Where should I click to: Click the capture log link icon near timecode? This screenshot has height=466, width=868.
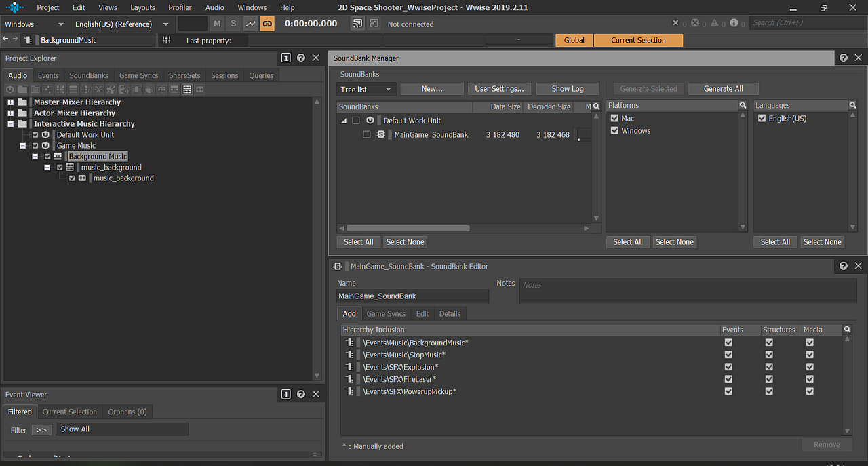click(x=267, y=24)
